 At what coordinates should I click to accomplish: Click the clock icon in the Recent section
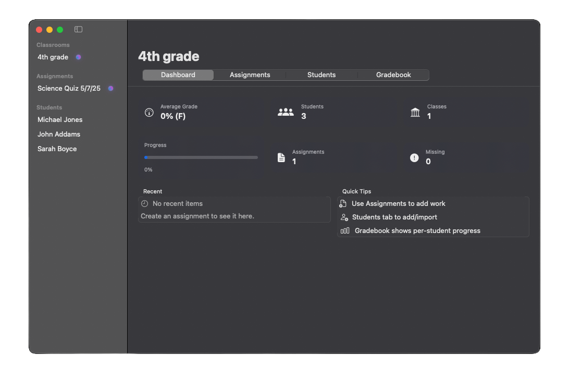(145, 203)
